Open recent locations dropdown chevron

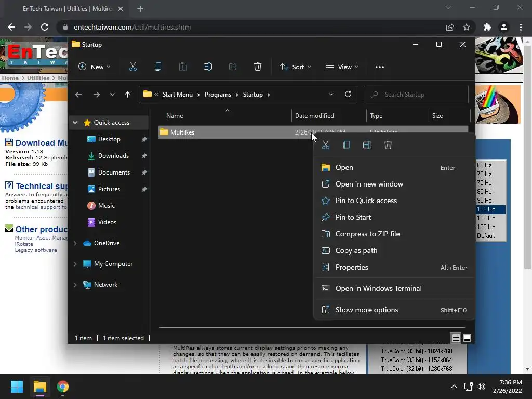click(112, 95)
